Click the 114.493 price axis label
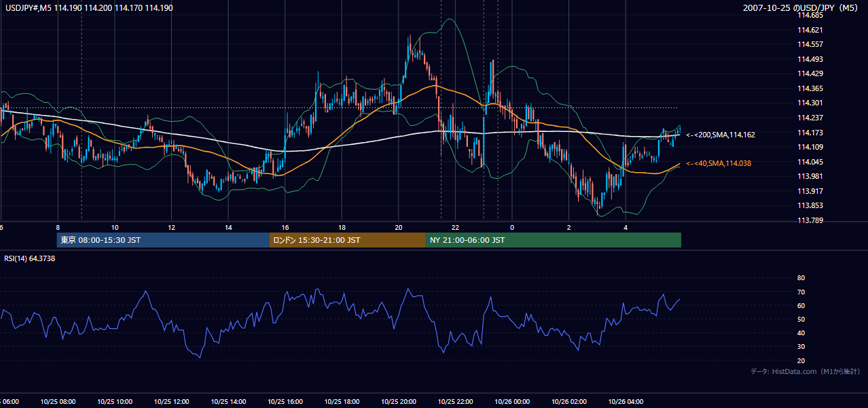868x408 pixels. (810, 59)
